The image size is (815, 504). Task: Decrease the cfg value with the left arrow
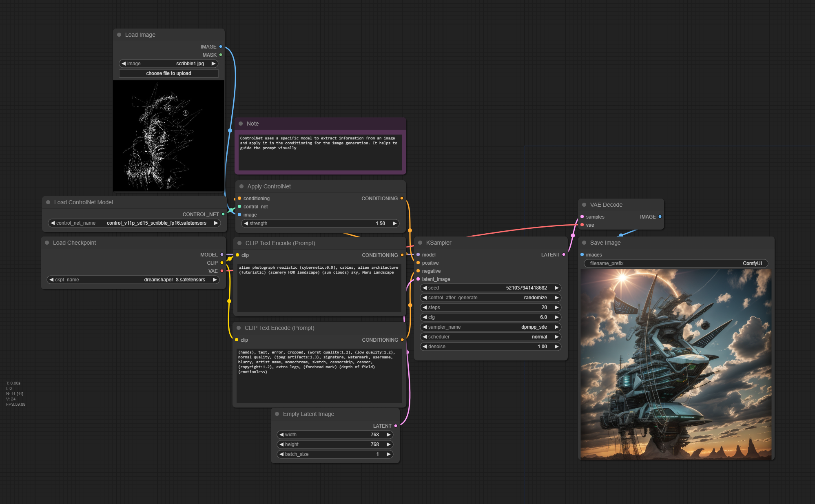425,317
